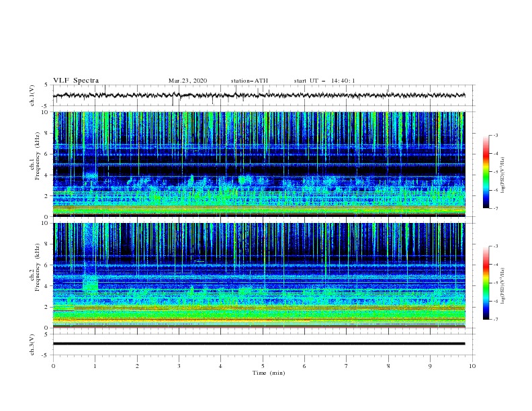Click the color bar beside ch.1 spectrogram
The image size is (532, 411).
click(x=486, y=172)
